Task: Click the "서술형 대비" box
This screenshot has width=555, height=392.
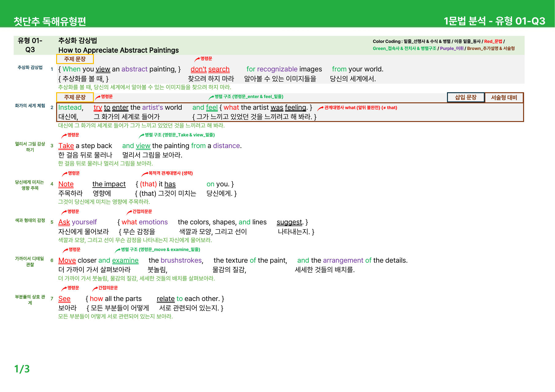Action: click(x=504, y=97)
